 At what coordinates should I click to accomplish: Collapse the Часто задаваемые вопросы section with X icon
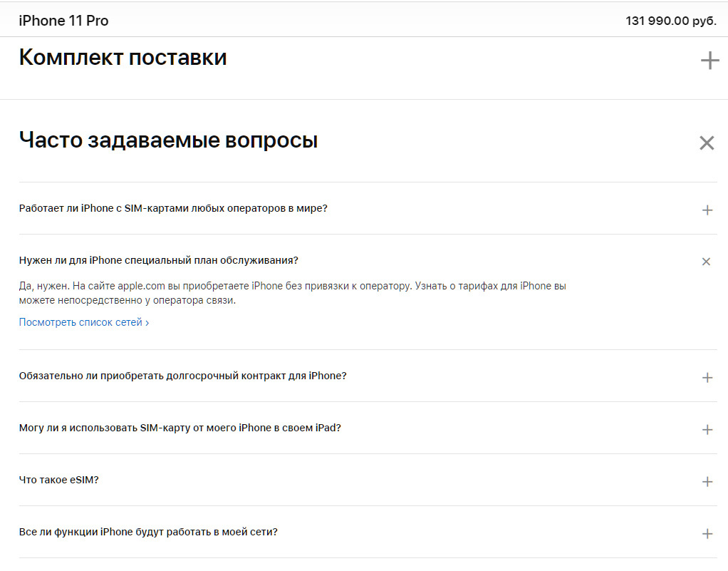pyautogui.click(x=707, y=143)
